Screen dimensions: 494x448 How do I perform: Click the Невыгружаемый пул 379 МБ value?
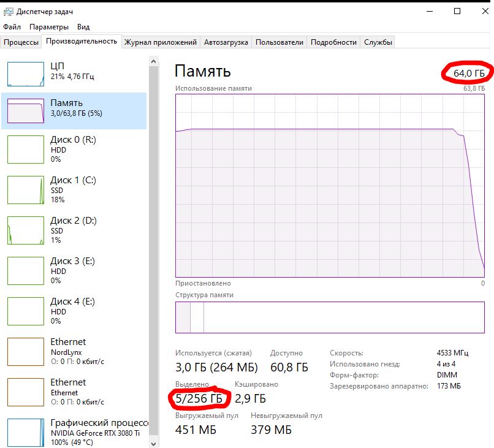pos(272,430)
